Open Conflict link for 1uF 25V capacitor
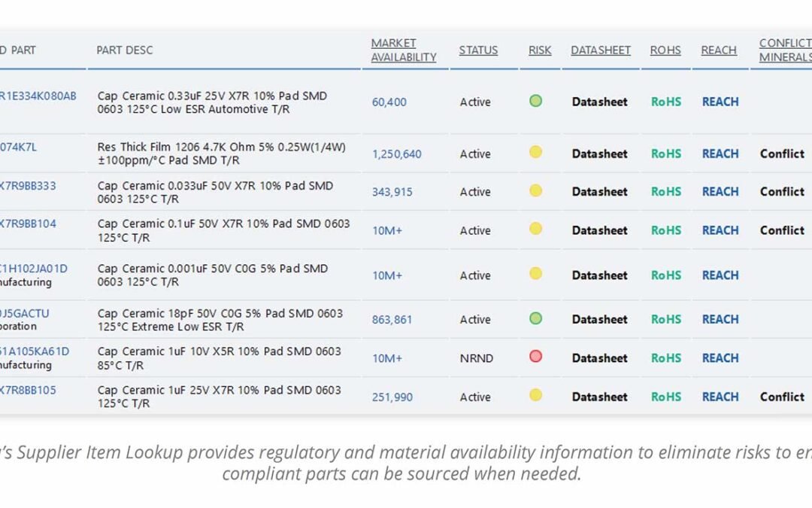 pos(782,397)
